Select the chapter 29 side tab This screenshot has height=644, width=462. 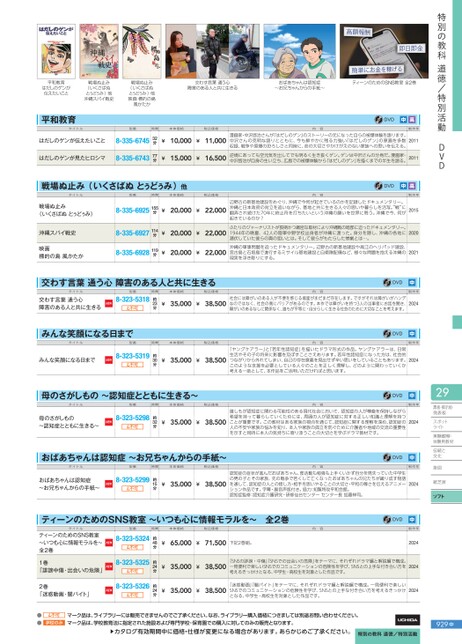(446, 393)
